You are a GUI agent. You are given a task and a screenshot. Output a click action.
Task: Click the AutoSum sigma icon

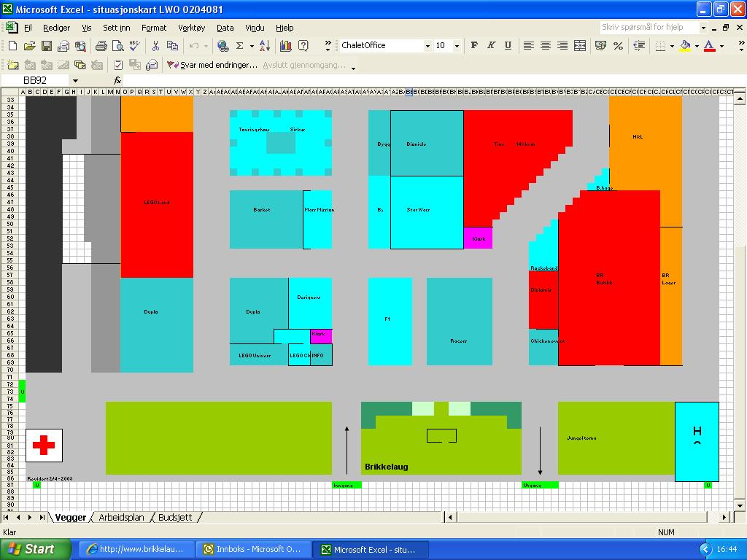(x=239, y=46)
